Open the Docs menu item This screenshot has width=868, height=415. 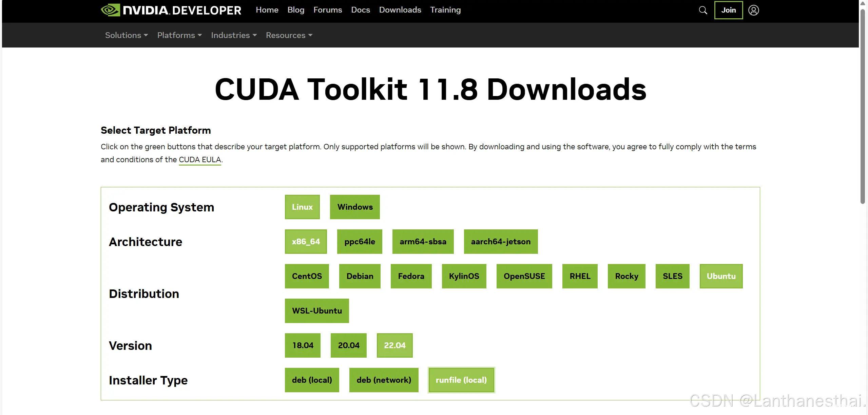pos(361,10)
